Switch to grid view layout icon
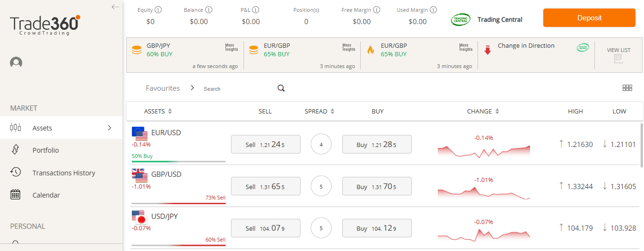Viewport: 644px width, 251px height. [x=627, y=88]
